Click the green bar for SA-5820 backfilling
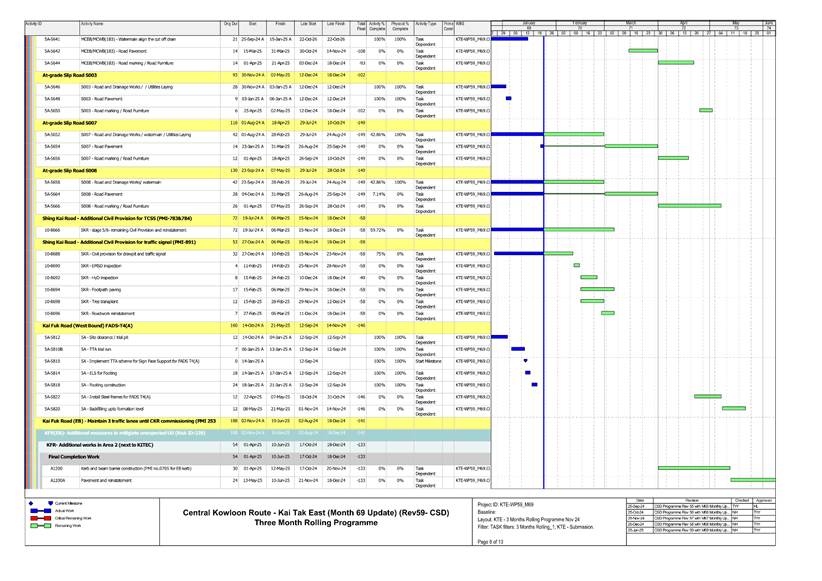822x581 pixels. click(x=733, y=409)
